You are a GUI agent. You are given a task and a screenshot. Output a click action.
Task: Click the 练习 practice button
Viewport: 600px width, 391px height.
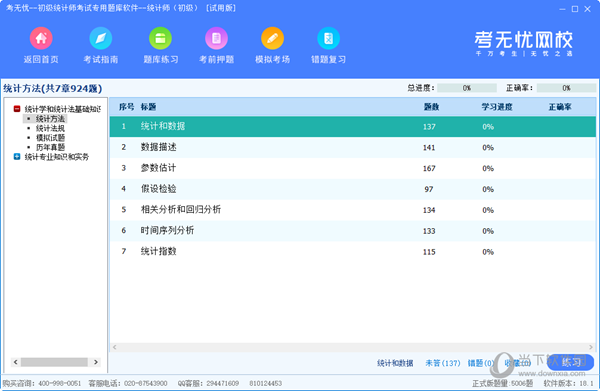[x=570, y=362]
